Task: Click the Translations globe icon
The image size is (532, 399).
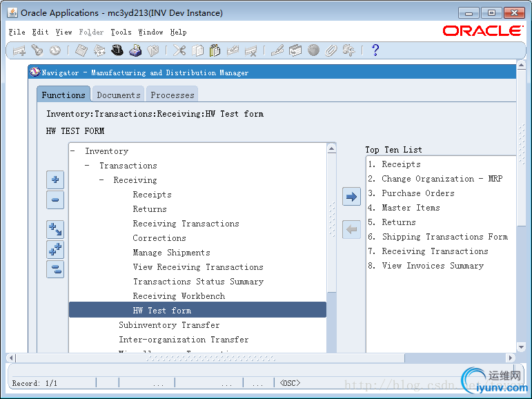Action: [313, 50]
